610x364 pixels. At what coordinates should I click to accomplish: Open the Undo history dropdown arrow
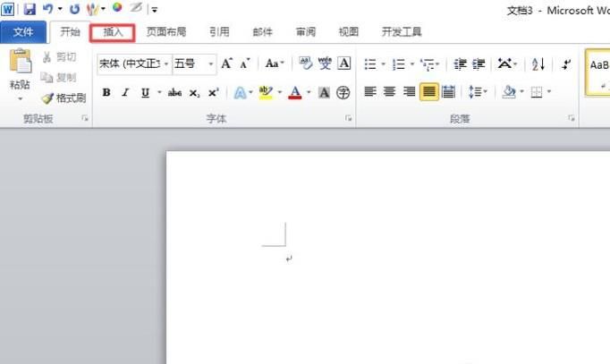60,9
